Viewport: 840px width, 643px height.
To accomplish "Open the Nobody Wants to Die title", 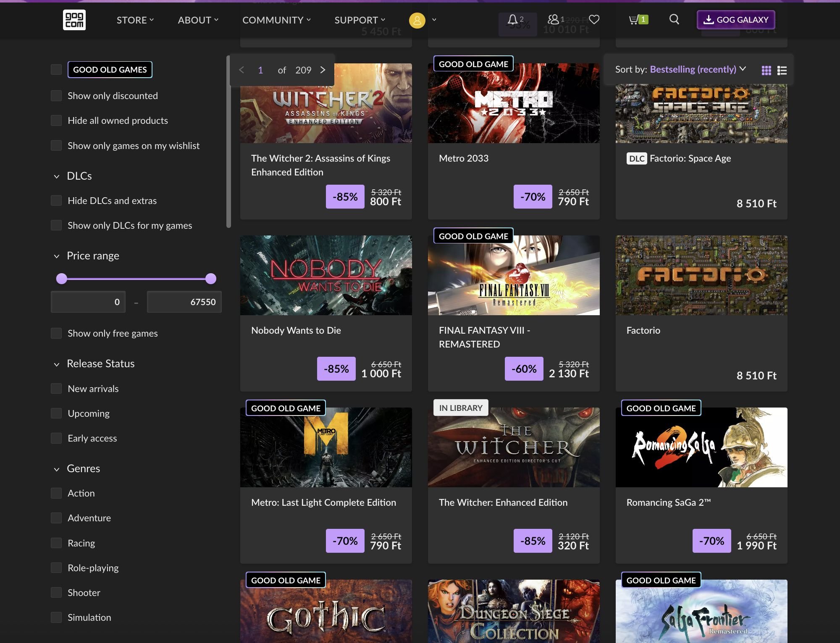I will tap(296, 330).
